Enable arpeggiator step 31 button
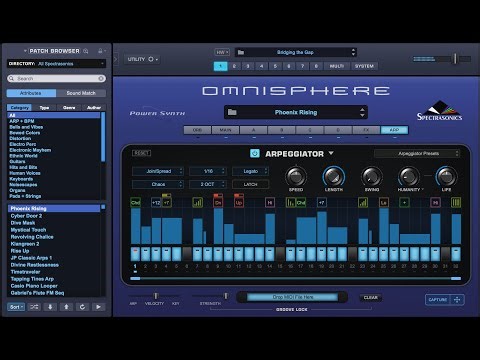 pos(445,254)
